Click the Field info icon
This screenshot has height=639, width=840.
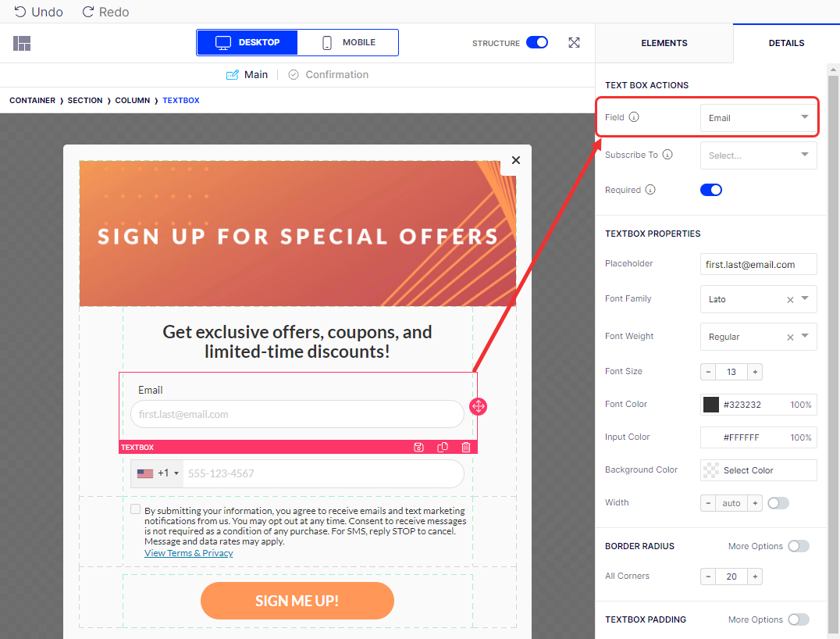634,117
